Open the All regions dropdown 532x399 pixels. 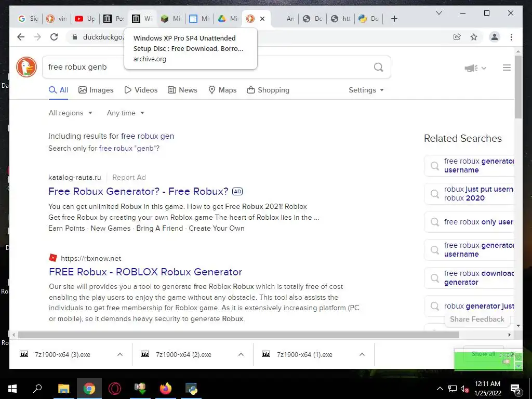71,113
